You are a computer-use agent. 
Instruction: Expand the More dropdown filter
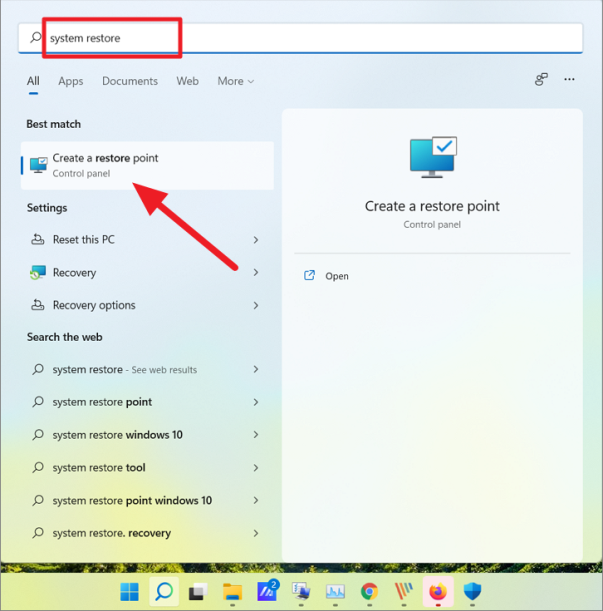click(236, 81)
